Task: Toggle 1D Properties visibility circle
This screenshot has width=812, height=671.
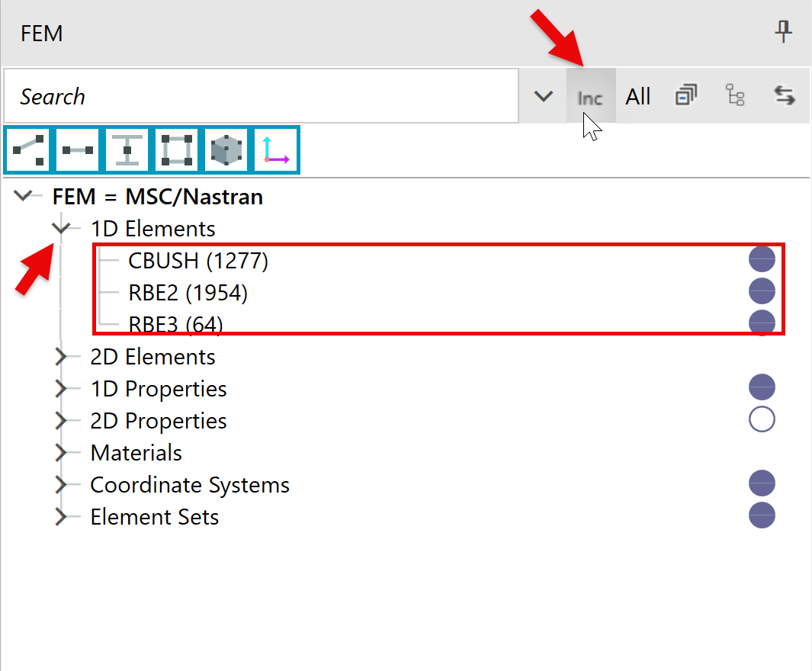Action: pos(762,387)
